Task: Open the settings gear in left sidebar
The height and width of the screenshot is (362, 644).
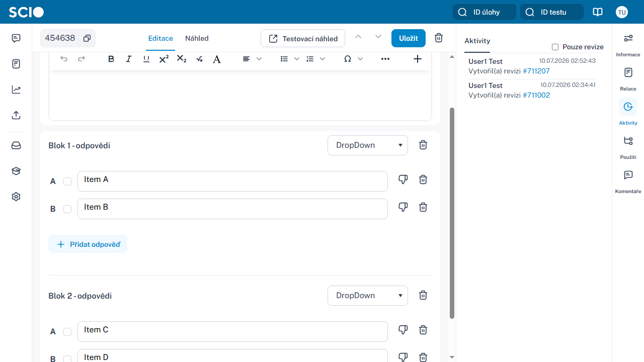Action: (x=16, y=197)
